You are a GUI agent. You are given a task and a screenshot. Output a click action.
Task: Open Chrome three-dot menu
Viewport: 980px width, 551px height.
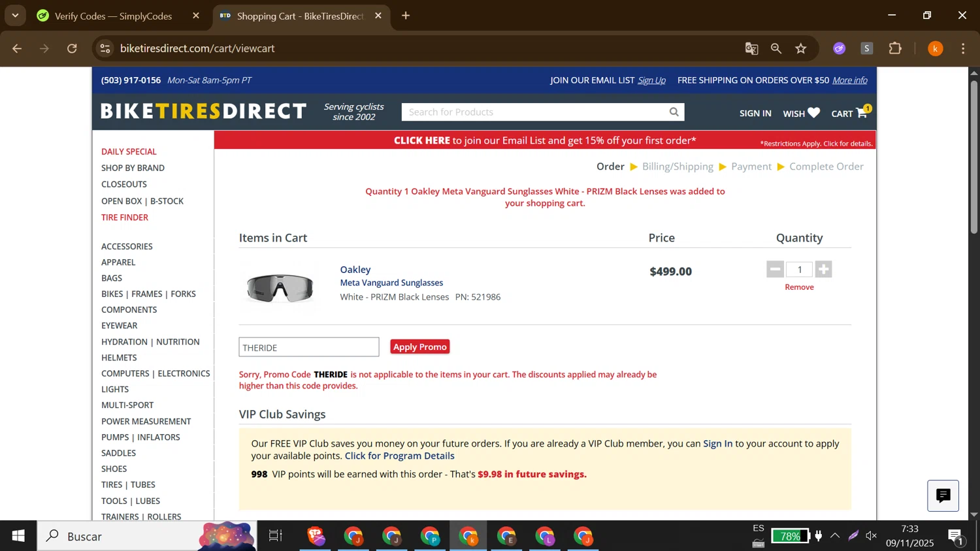[x=963, y=48]
